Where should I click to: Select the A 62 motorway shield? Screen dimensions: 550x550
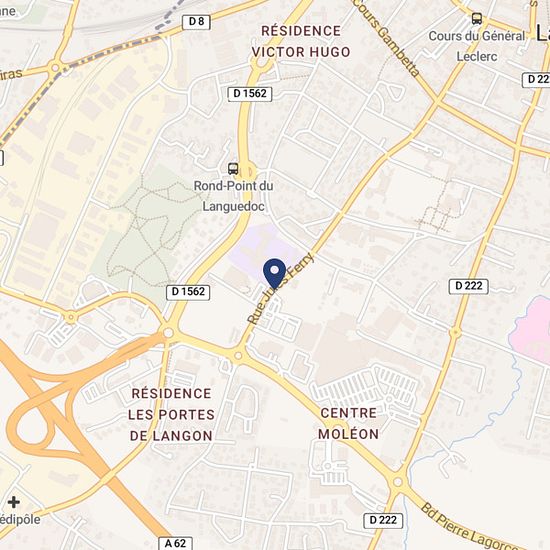click(x=175, y=543)
